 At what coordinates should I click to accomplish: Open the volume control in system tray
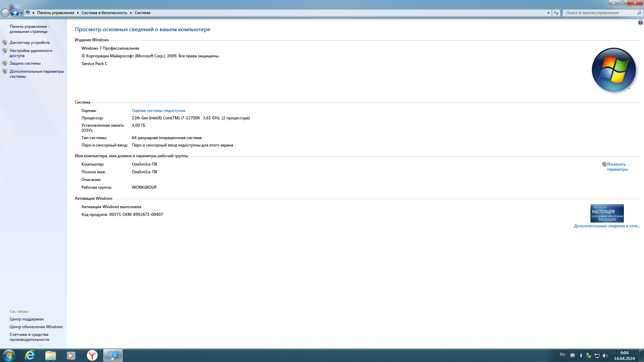click(x=605, y=355)
